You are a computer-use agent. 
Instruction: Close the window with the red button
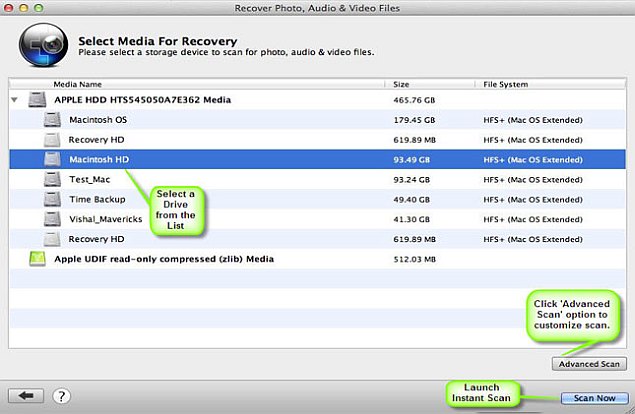click(x=8, y=8)
